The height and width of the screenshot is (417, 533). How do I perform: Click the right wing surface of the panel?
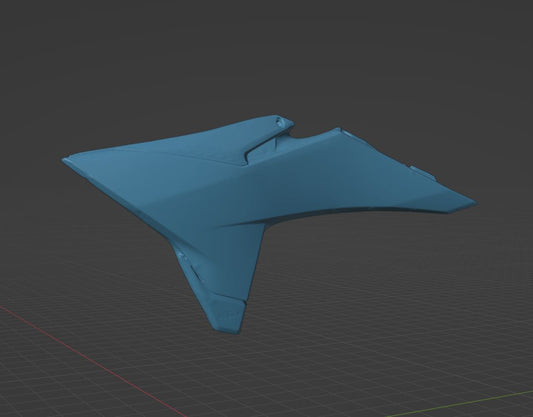pyautogui.click(x=391, y=185)
